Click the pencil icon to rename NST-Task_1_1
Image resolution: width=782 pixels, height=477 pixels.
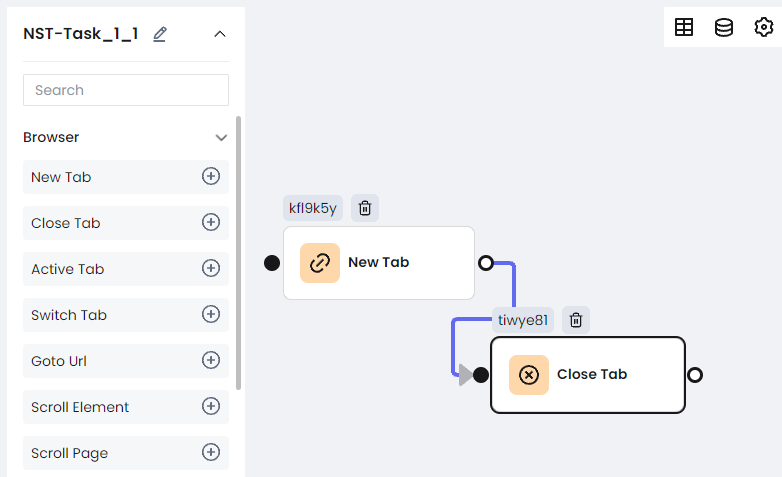point(160,34)
